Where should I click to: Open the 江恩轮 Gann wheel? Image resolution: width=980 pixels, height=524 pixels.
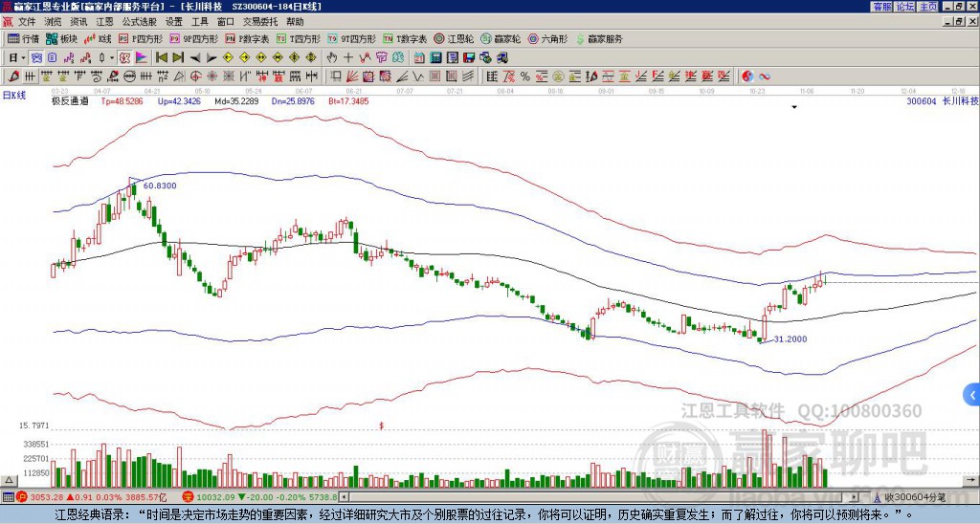(454, 38)
